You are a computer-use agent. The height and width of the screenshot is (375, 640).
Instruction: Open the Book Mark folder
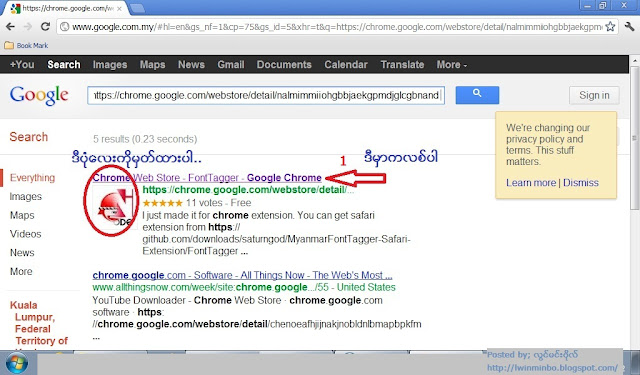27,45
